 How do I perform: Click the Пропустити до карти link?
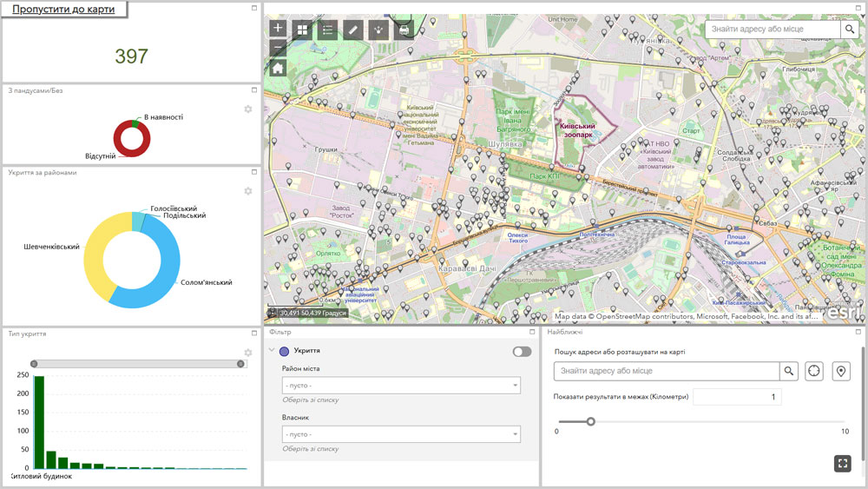click(x=64, y=10)
